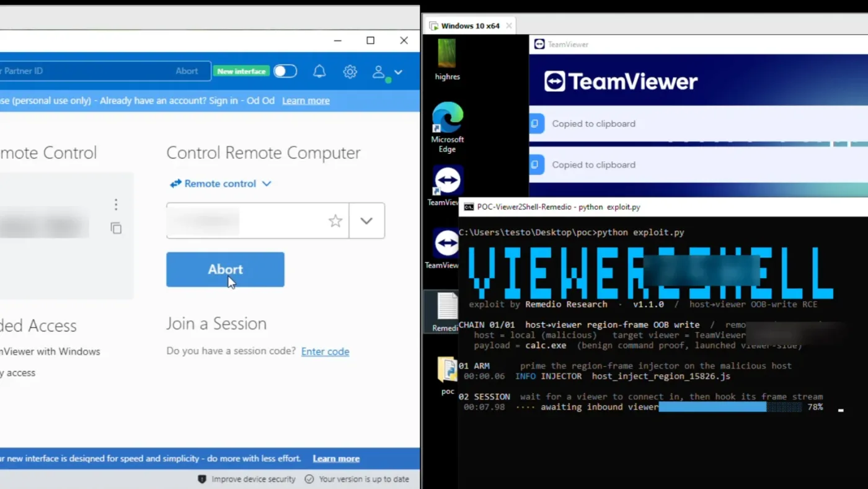Click the 78% progress value in the terminal
The image size is (868, 489).
(815, 407)
